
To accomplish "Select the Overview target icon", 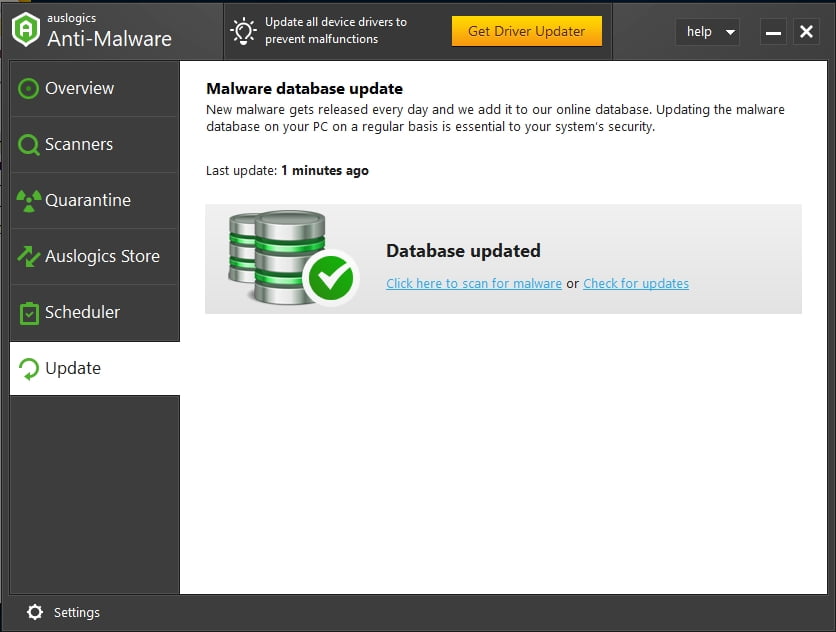I will coord(28,88).
